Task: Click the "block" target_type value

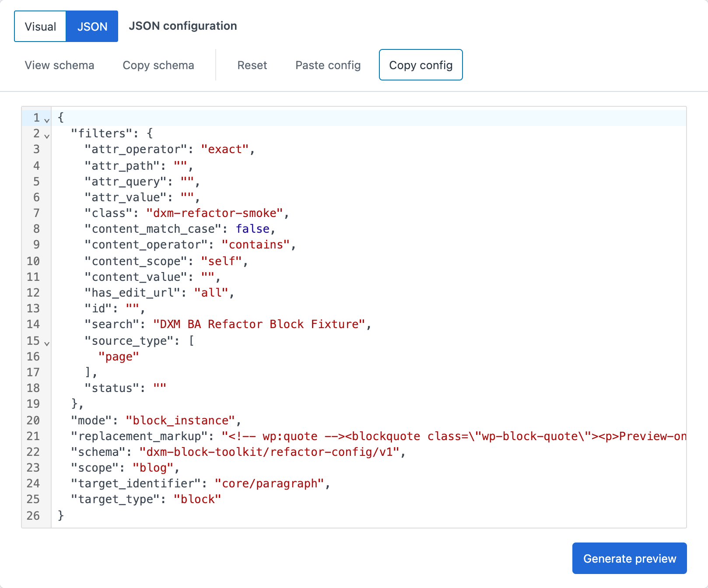Action: point(197,499)
